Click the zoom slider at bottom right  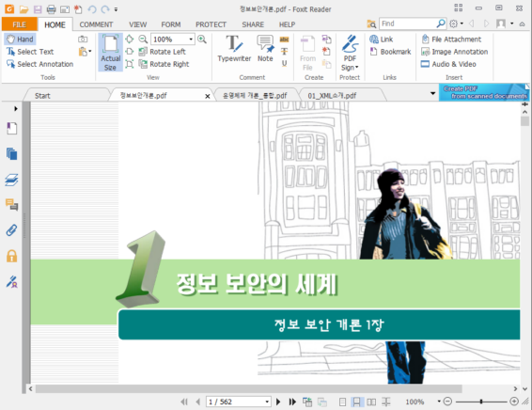480,402
